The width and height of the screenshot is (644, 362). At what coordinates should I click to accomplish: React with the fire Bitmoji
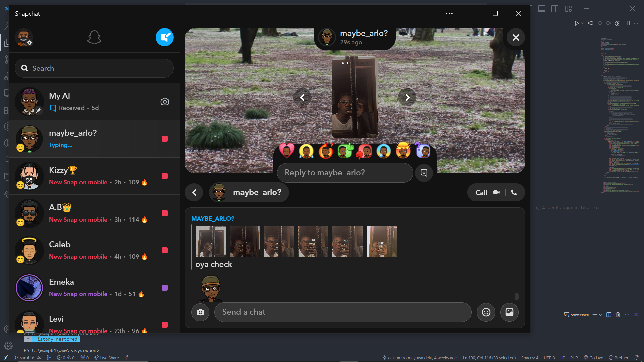[326, 151]
